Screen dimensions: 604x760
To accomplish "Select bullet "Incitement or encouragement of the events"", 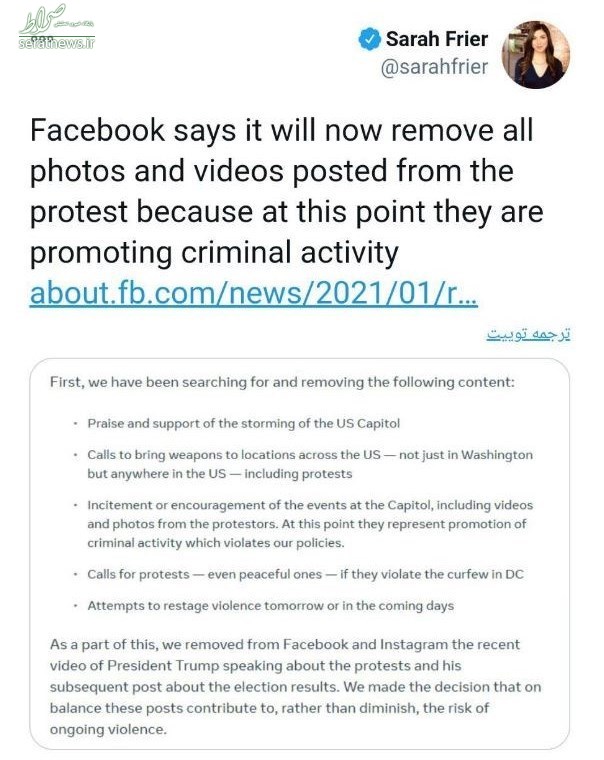I will (310, 524).
